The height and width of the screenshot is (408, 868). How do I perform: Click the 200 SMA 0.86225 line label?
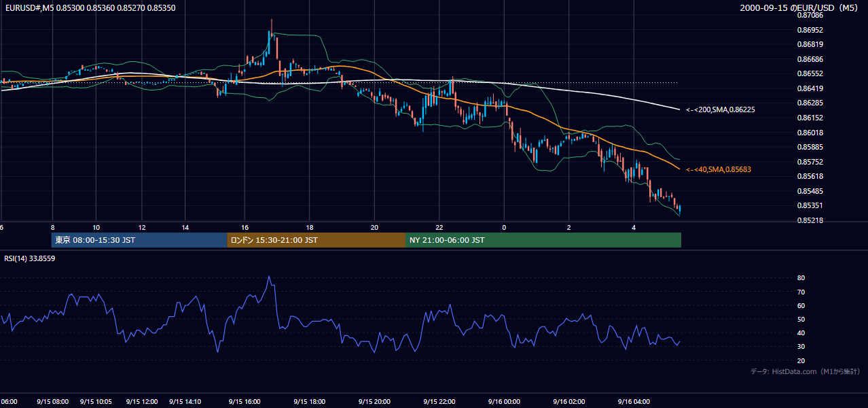(720, 109)
